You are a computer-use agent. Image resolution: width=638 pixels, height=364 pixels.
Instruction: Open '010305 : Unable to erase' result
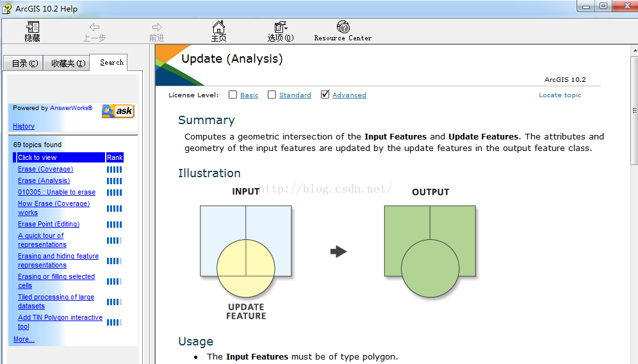point(56,192)
